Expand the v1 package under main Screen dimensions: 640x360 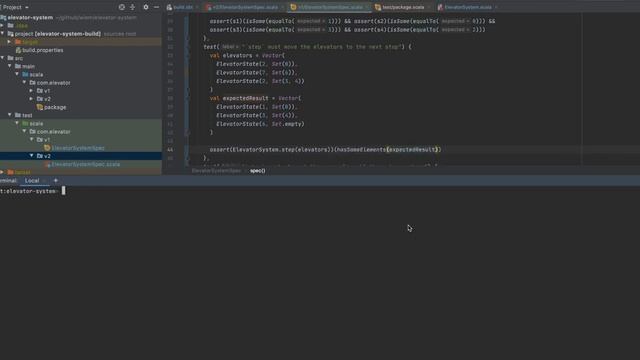tap(31, 91)
